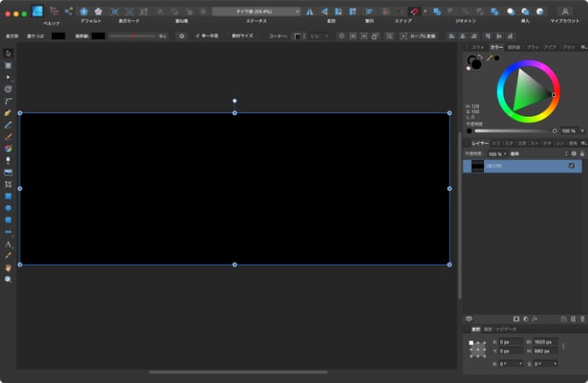
Task: Click the absolute size (絶対サイズ) button
Action: tap(242, 37)
